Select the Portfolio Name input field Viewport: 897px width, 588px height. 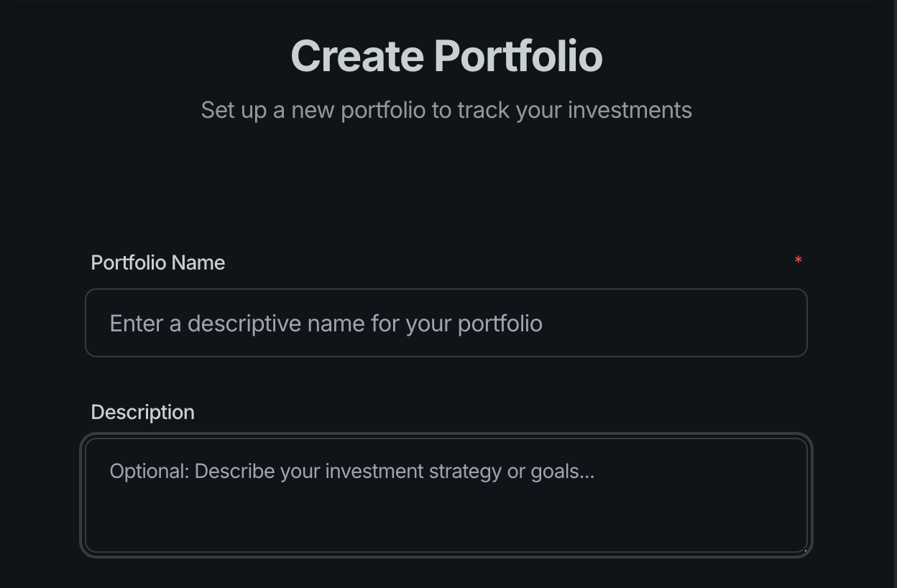[x=446, y=323]
